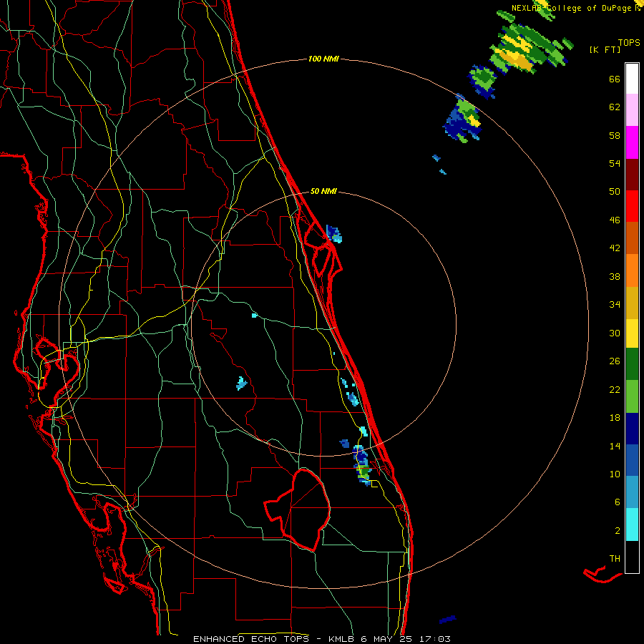Select the burnt orange legend band
This screenshot has height=644, width=644.
click(632, 238)
